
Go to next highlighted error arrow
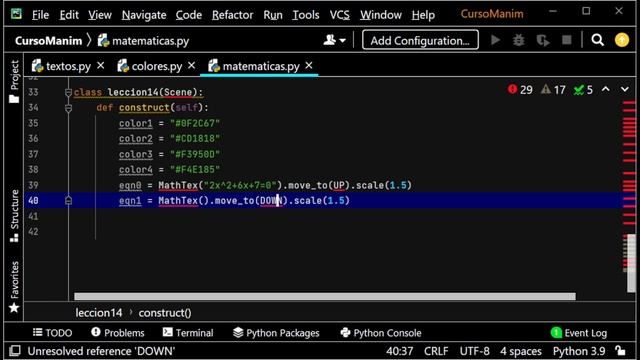tap(624, 89)
